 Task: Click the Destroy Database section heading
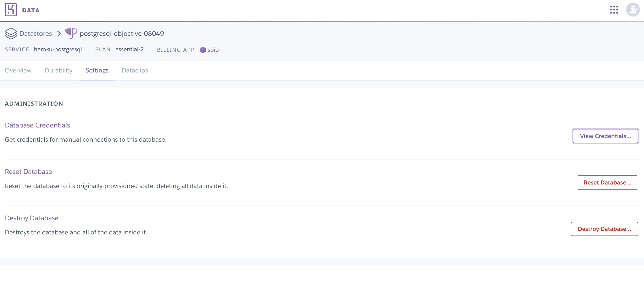click(x=32, y=218)
